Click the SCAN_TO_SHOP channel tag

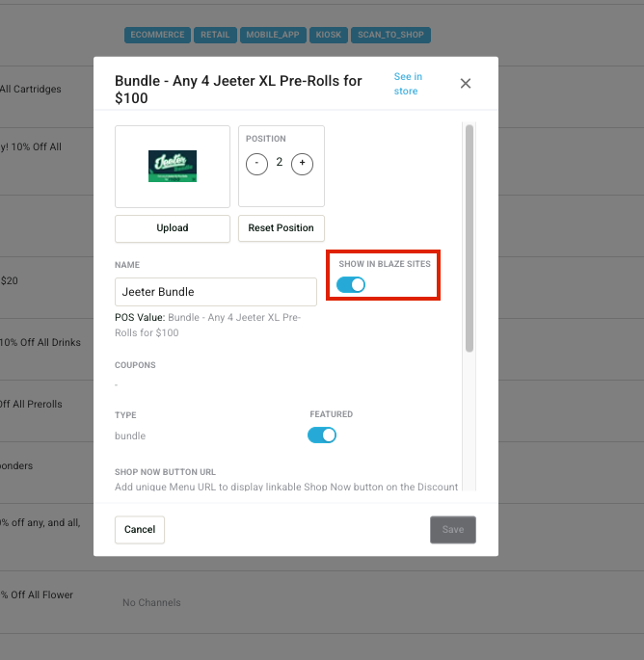pos(390,36)
